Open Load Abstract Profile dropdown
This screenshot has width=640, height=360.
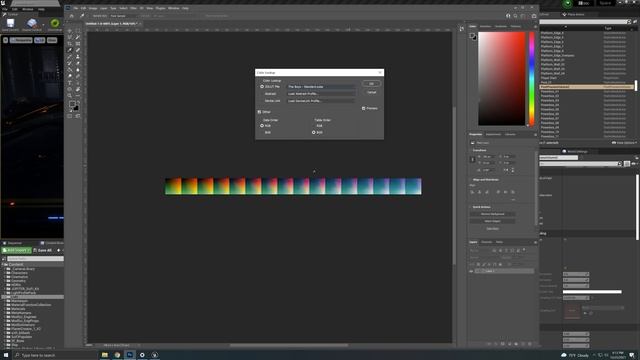point(321,94)
